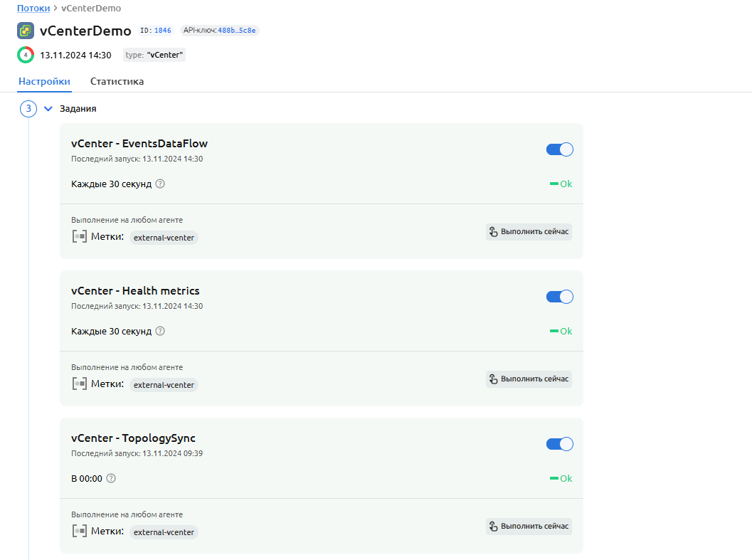Click agent labels icon in Health metrics card
The image size is (752, 560).
(x=80, y=384)
